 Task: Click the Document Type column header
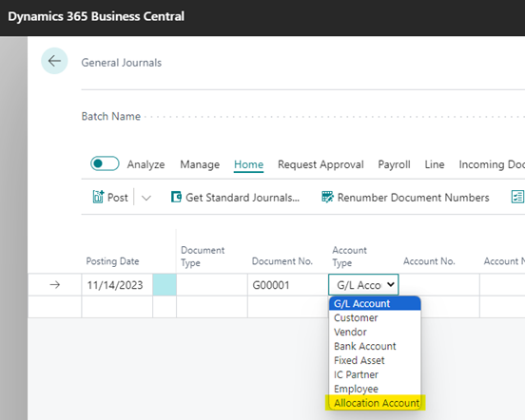point(203,257)
